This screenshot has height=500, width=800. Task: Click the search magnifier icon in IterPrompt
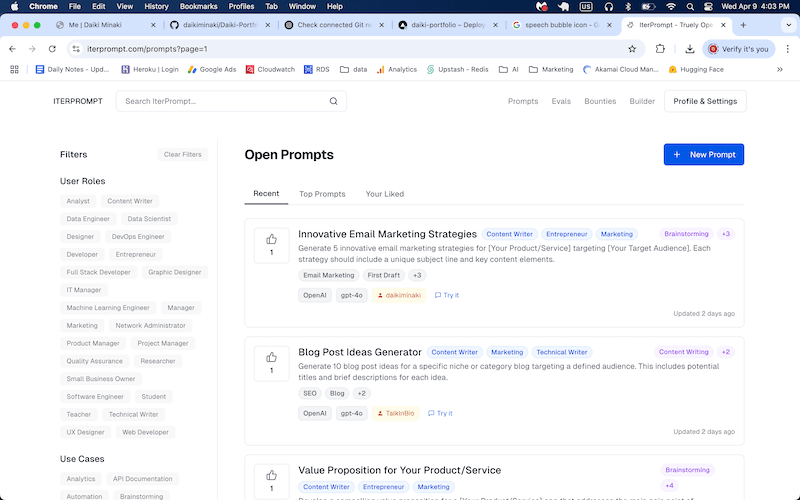click(333, 101)
